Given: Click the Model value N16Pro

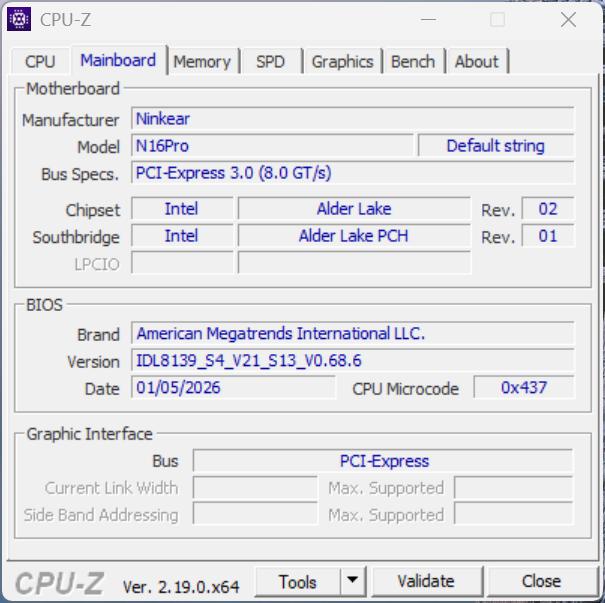Looking at the screenshot, I should pos(272,146).
